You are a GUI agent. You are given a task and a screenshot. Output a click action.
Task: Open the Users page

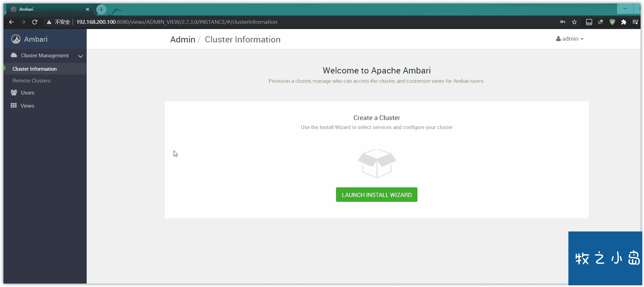click(x=28, y=93)
